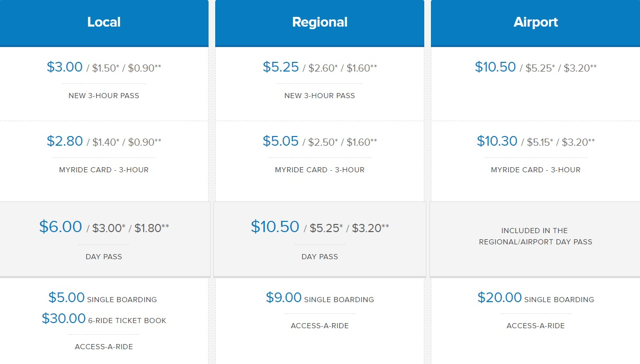The height and width of the screenshot is (364, 640).
Task: Select the Access-A-Ride label under Regional
Action: coord(319,326)
